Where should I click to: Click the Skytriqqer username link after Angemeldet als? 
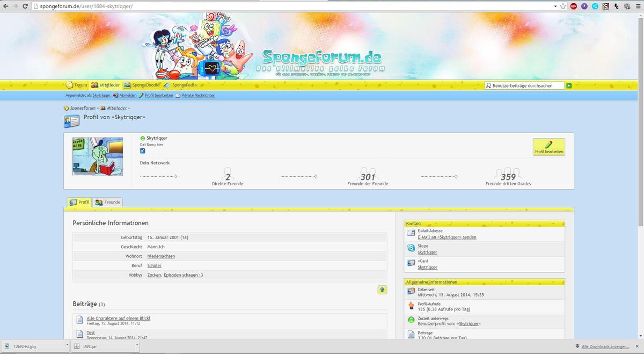click(x=101, y=95)
